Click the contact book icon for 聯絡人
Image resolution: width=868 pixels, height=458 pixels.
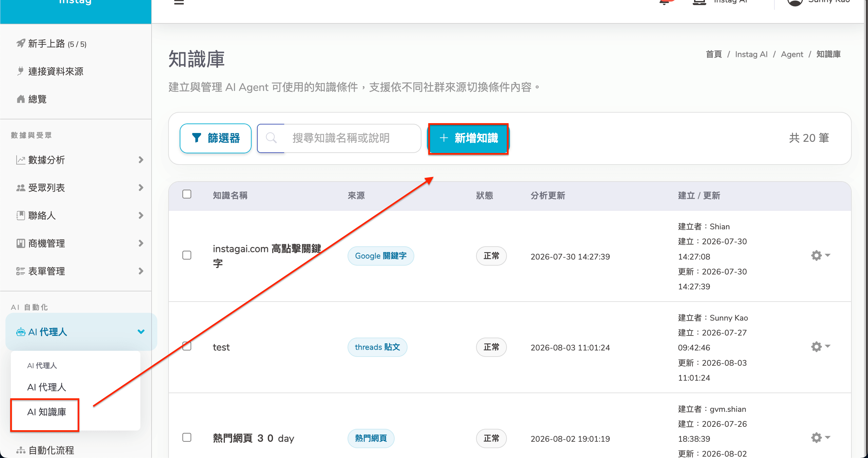pos(21,215)
